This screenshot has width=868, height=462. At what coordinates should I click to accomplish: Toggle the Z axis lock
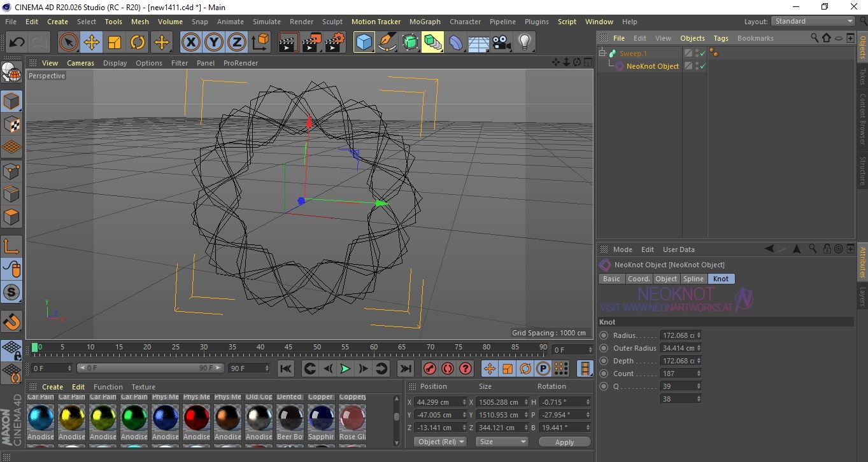(237, 43)
